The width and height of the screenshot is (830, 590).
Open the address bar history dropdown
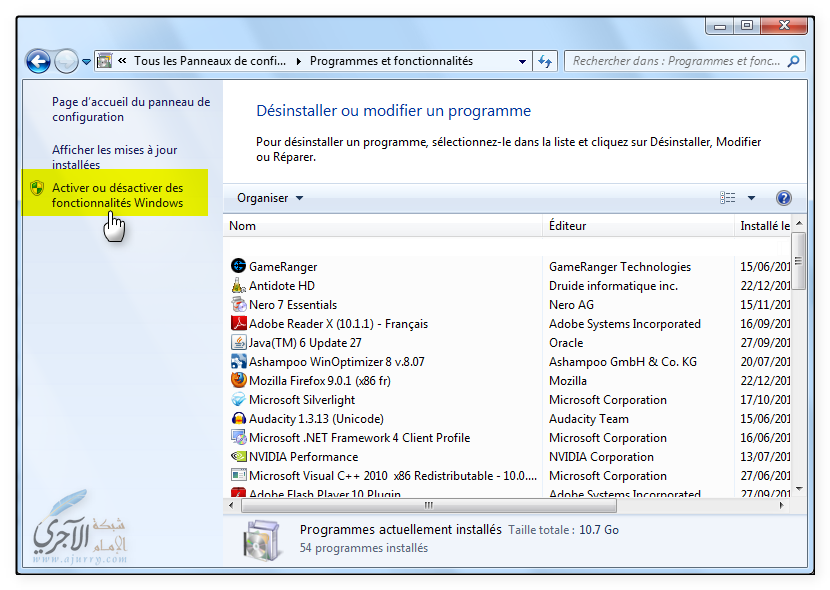click(522, 61)
